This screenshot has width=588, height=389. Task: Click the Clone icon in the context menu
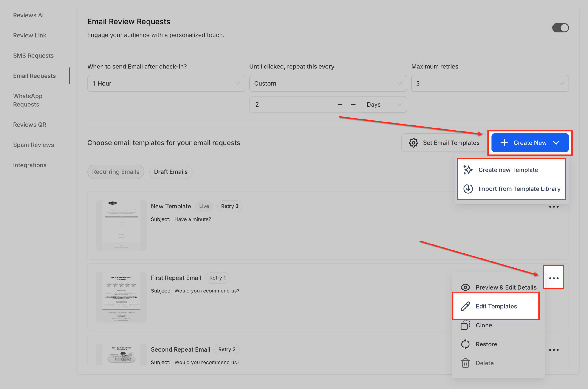click(465, 325)
